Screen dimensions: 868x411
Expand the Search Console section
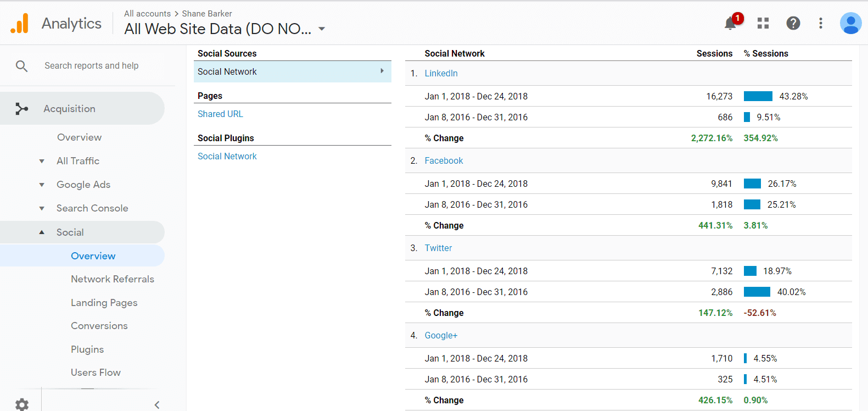42,208
